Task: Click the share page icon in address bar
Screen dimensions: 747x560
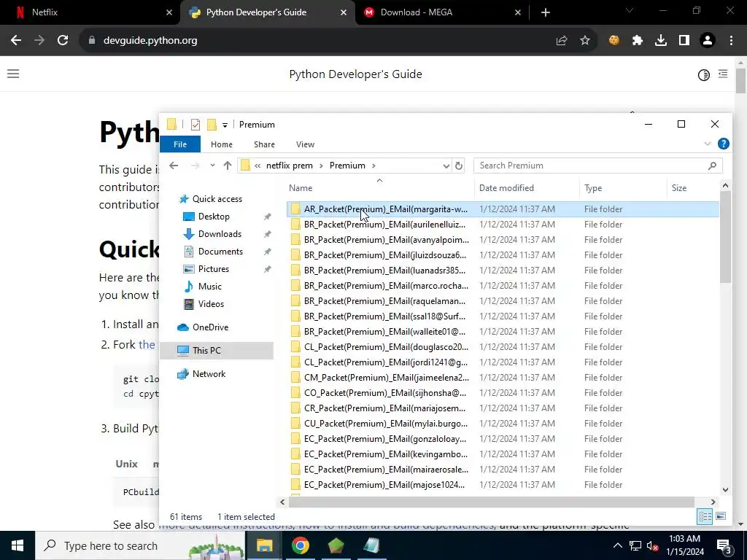Action: pyautogui.click(x=562, y=41)
